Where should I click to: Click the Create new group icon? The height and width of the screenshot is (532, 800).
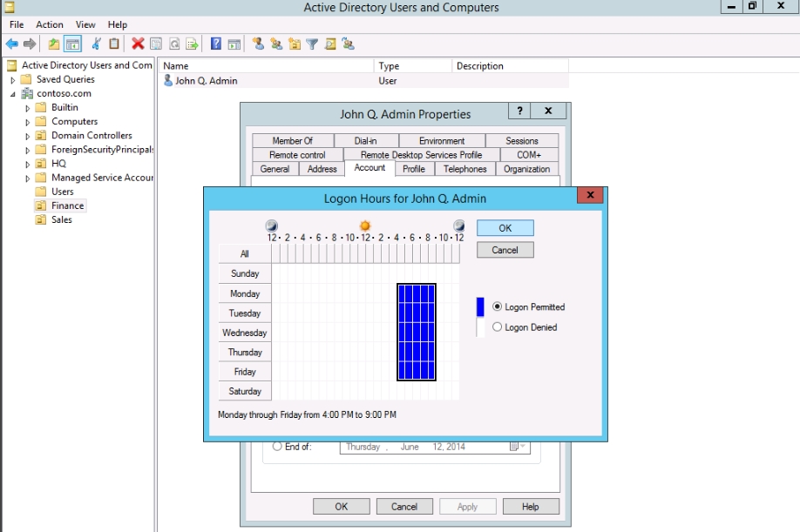pyautogui.click(x=276, y=44)
